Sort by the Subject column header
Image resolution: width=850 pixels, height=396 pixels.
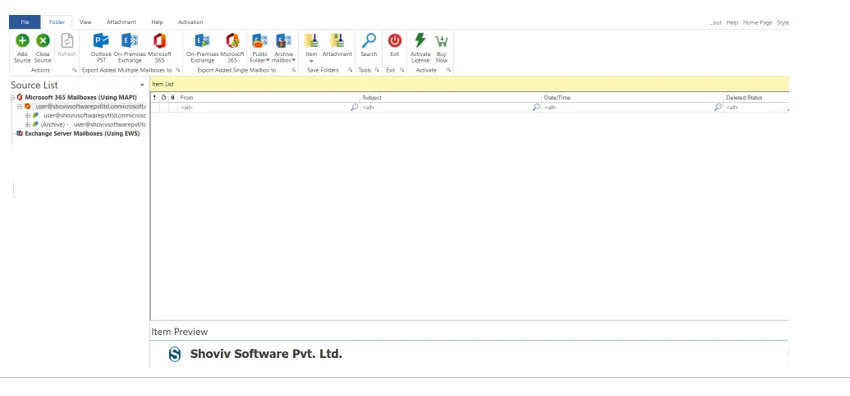[451, 98]
